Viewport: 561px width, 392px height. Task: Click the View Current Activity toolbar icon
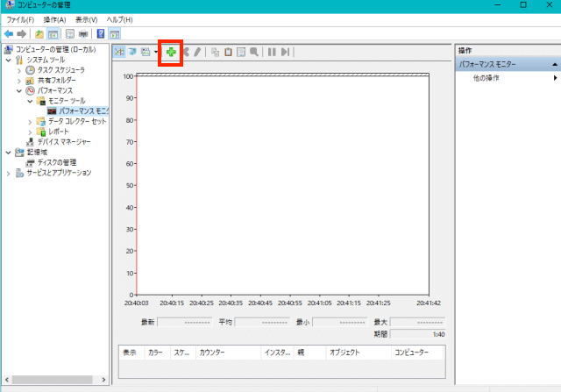coord(119,53)
